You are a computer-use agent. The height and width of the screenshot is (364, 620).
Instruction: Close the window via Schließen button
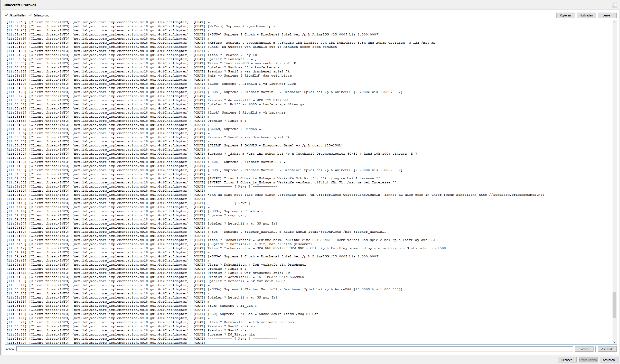click(609, 360)
